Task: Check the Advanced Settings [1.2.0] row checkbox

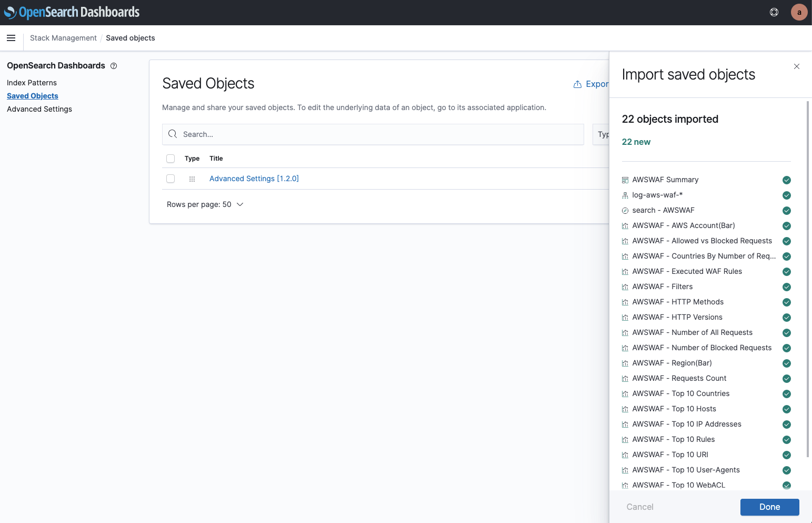Action: click(171, 179)
